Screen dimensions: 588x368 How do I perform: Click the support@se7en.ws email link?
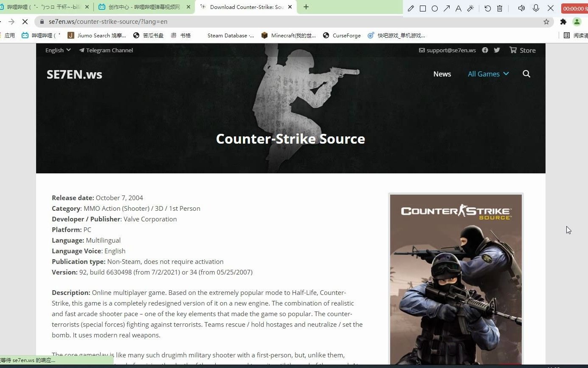click(447, 50)
